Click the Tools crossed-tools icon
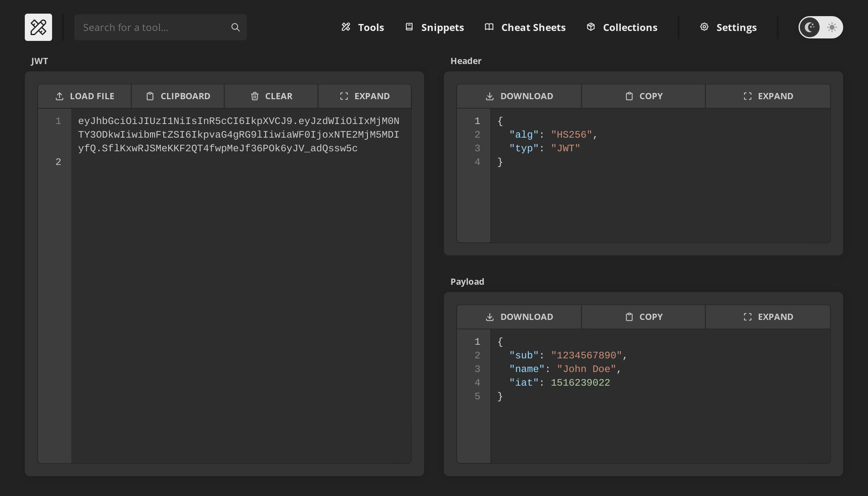The image size is (868, 496). (x=346, y=27)
